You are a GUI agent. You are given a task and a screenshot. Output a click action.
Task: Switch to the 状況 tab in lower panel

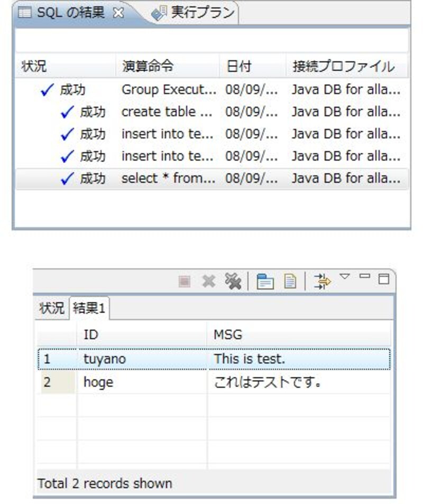(51, 309)
